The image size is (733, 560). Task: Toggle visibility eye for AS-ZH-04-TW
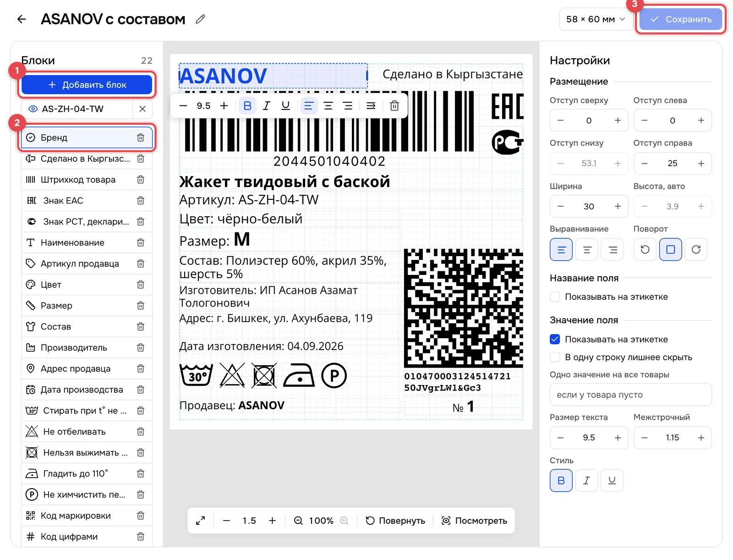(x=33, y=109)
